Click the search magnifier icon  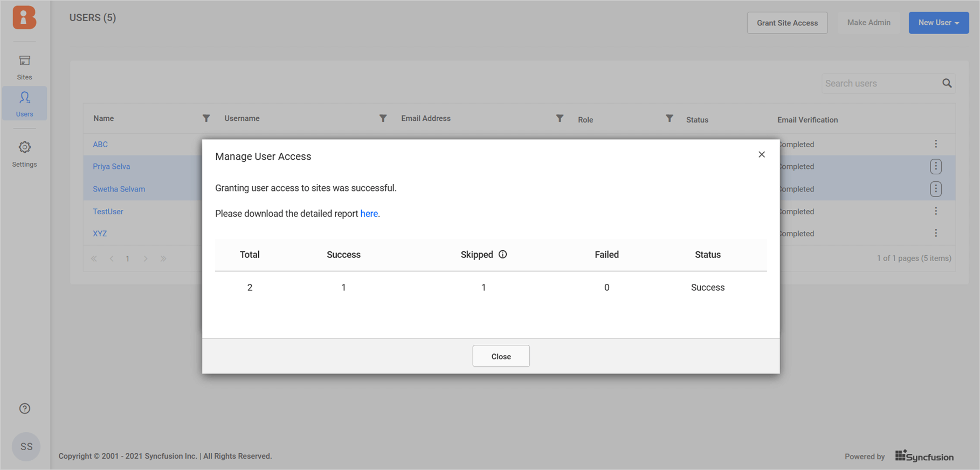[947, 83]
